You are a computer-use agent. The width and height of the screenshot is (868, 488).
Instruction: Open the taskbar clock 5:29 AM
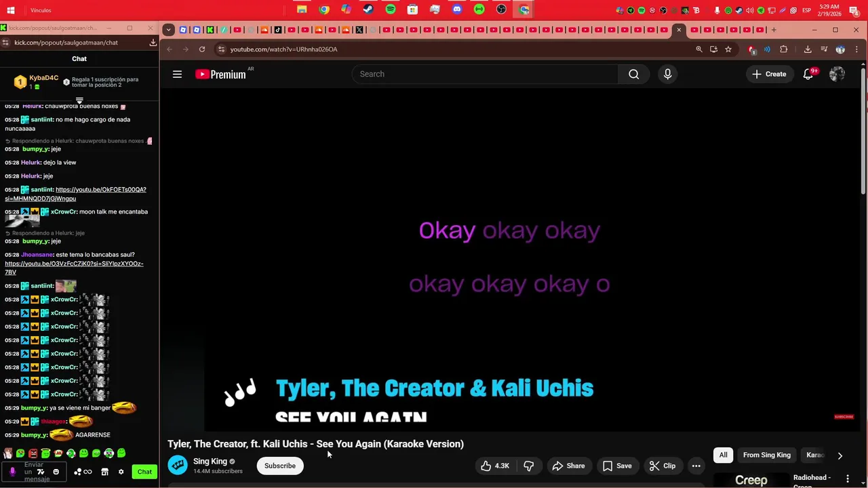pyautogui.click(x=829, y=10)
